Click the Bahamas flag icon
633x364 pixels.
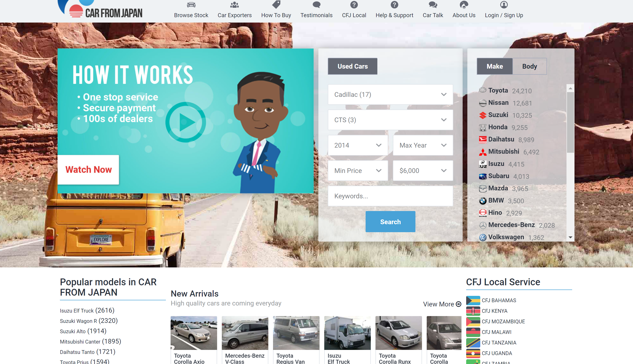coord(473,300)
